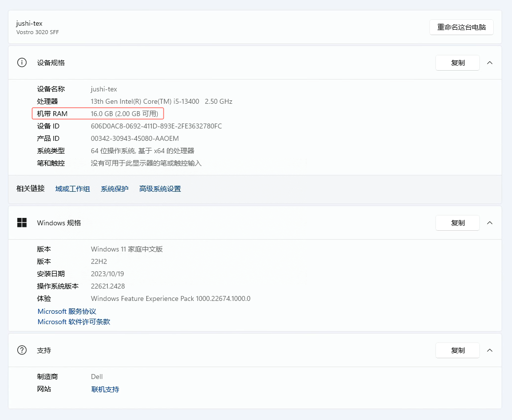The height and width of the screenshot is (420, 512).
Task: Click the info icon beside 设备规格
Action: tap(22, 62)
